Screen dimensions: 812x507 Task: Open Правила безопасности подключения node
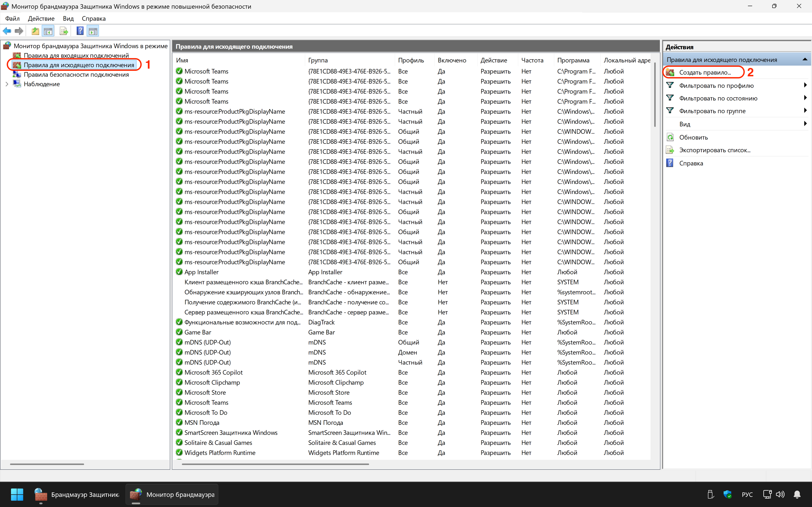tap(76, 74)
